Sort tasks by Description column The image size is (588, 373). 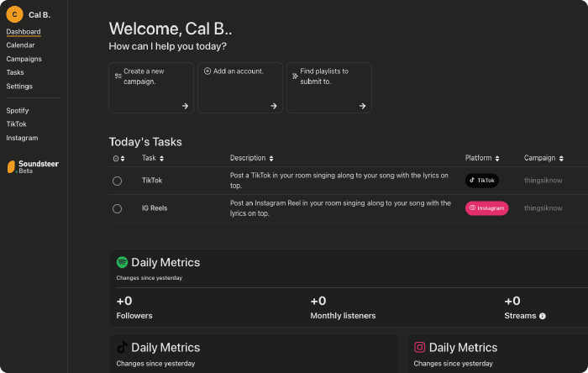[251, 158]
